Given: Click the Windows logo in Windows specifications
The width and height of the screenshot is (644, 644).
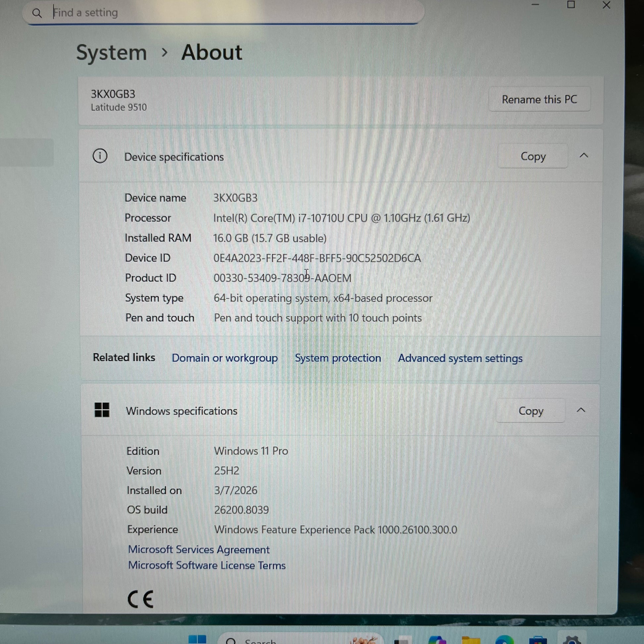Looking at the screenshot, I should pos(102,410).
